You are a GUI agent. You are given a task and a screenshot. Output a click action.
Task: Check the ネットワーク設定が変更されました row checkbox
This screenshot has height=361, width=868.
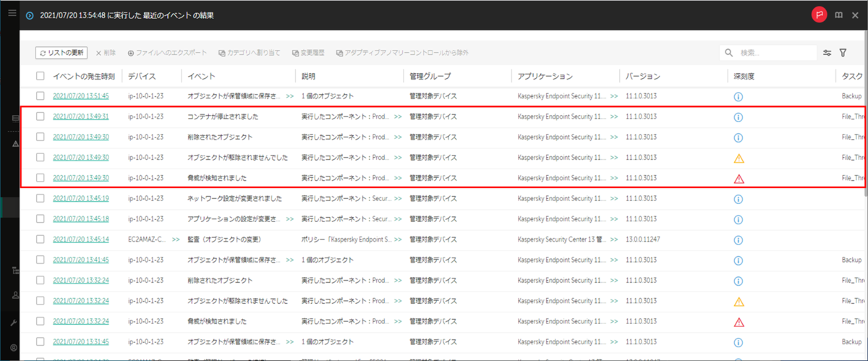(41, 198)
